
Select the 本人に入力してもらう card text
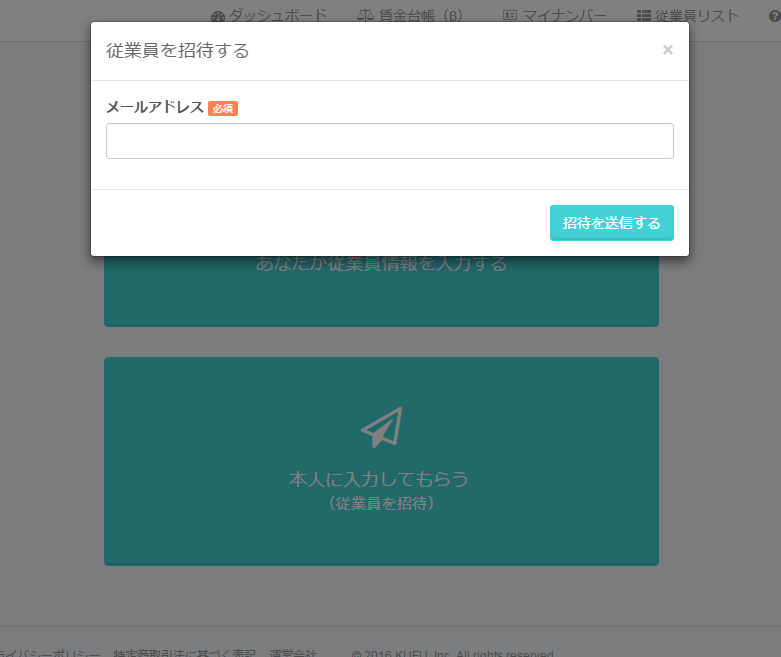point(379,479)
